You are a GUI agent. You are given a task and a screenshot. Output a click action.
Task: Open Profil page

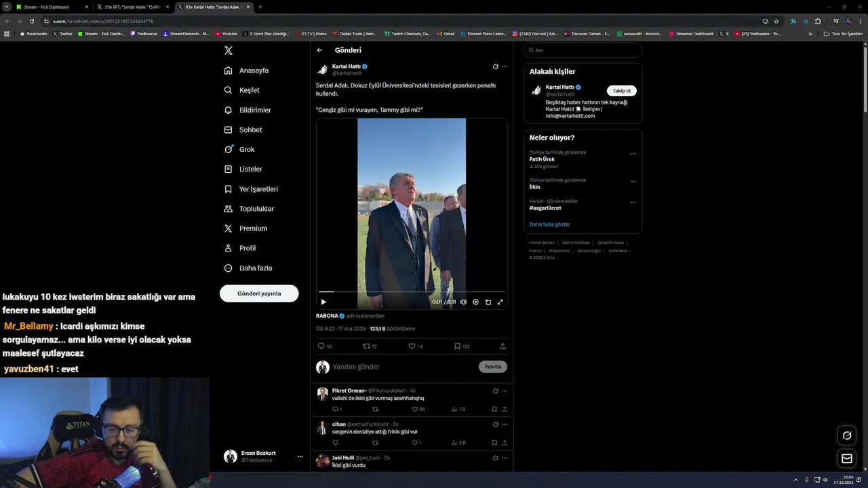pyautogui.click(x=239, y=248)
